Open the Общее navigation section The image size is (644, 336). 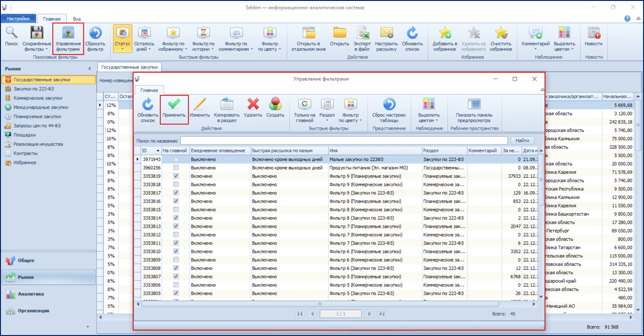coord(48,261)
